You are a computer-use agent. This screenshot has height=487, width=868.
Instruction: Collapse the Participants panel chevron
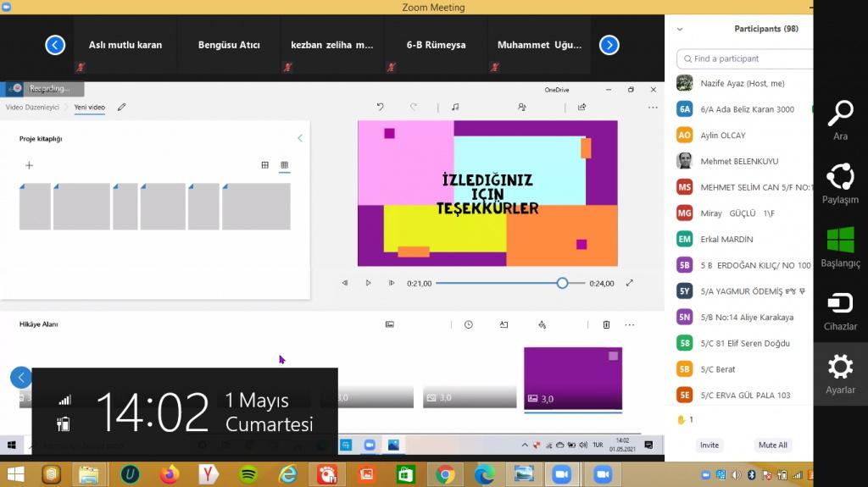pos(679,29)
